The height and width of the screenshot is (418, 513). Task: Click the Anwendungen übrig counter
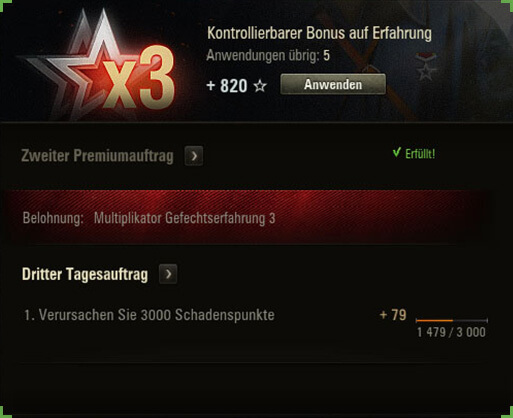[x=268, y=55]
